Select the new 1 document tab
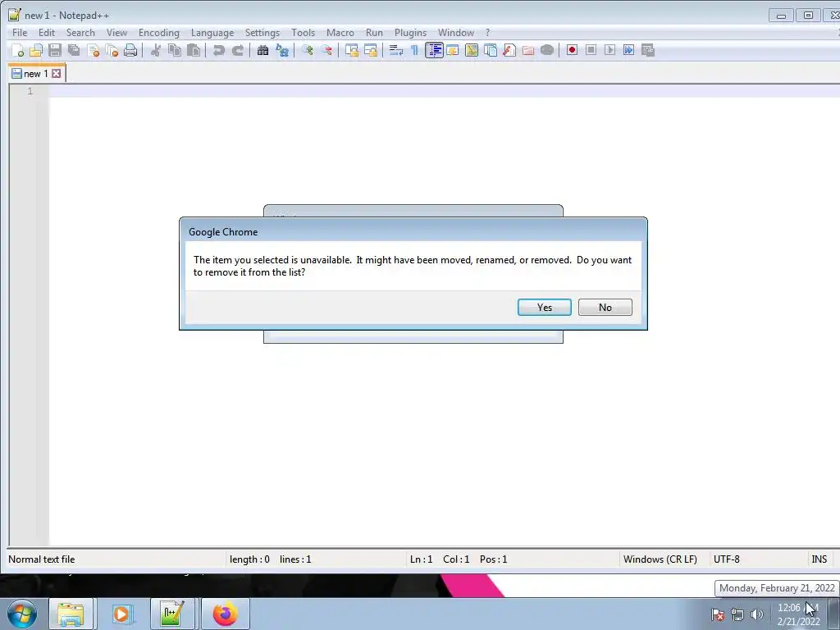 pos(36,73)
